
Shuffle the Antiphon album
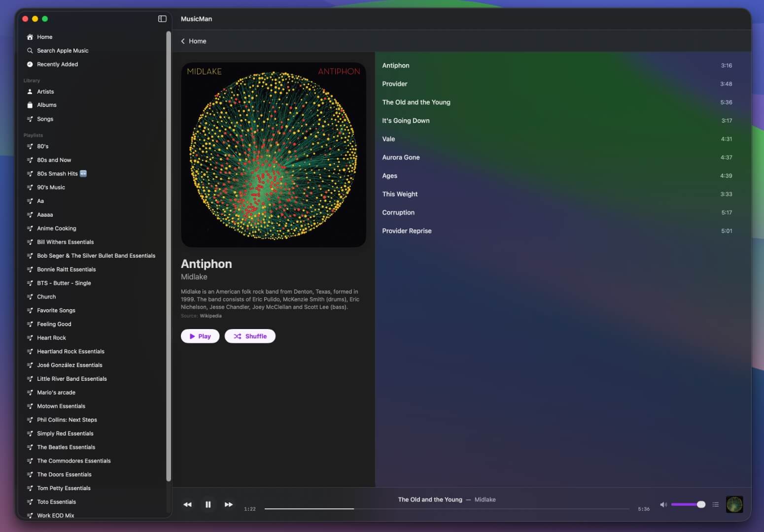250,336
